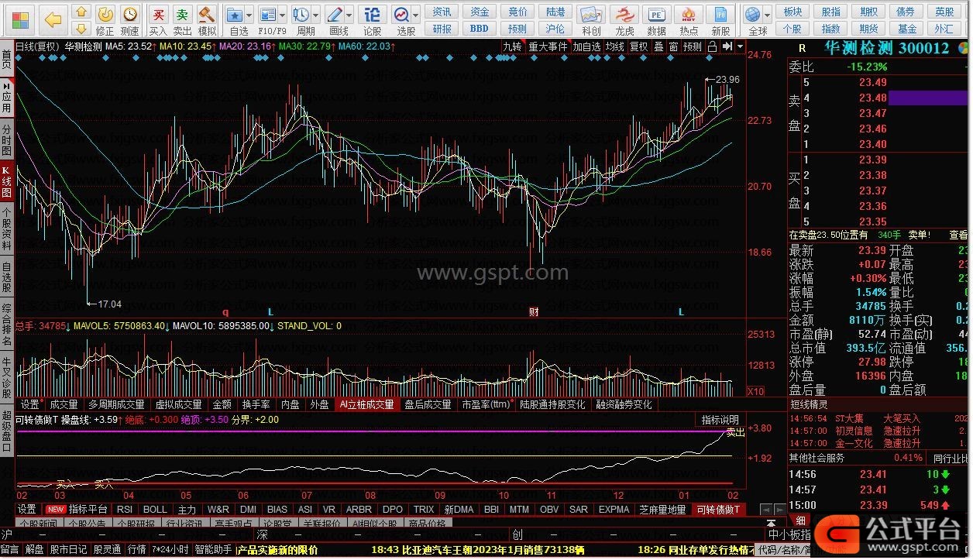The height and width of the screenshot is (560, 973).
Task: Toggle the 窗 window button
Action: 673,46
